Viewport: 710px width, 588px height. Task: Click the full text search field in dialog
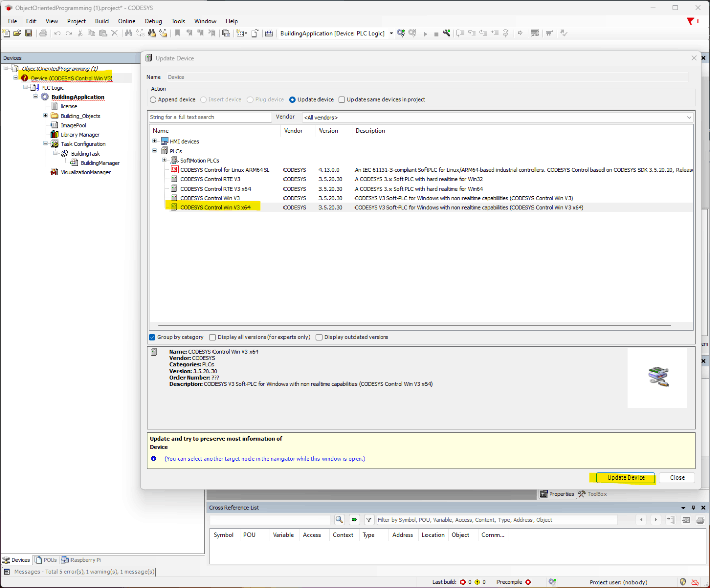210,117
